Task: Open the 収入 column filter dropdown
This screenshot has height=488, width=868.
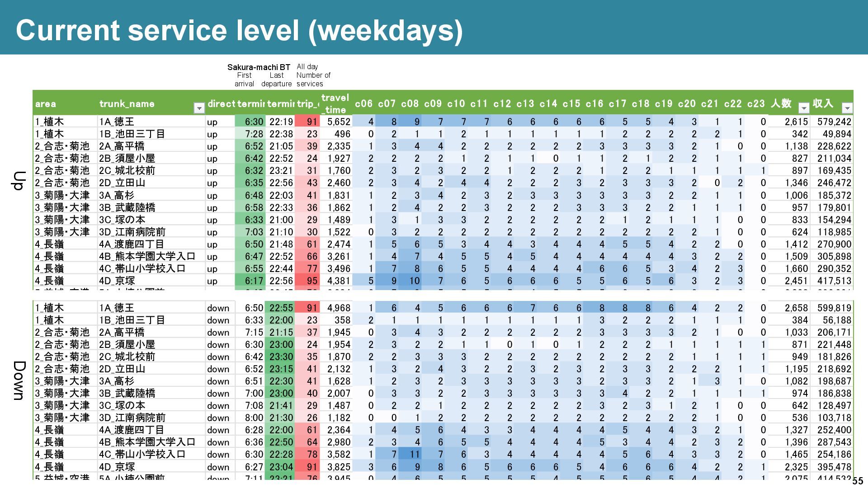Action: tap(847, 108)
